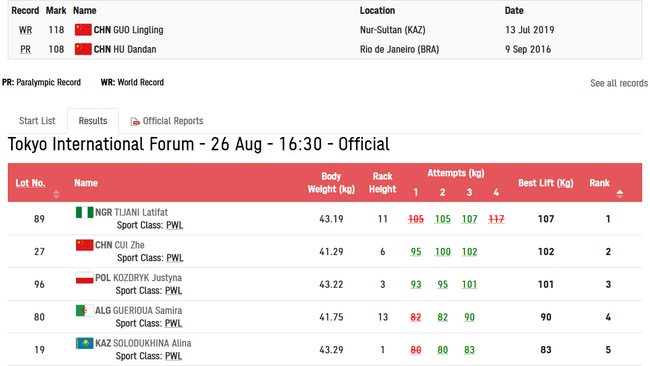The image size is (650, 366).
Task: Sort table by Lot No. arrows
Action: (x=56, y=194)
